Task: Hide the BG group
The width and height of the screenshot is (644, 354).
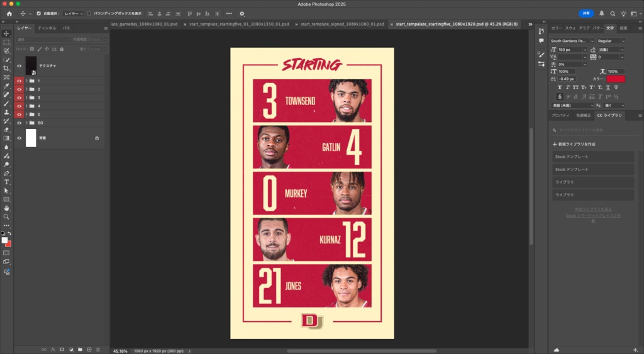Action: pyautogui.click(x=19, y=123)
